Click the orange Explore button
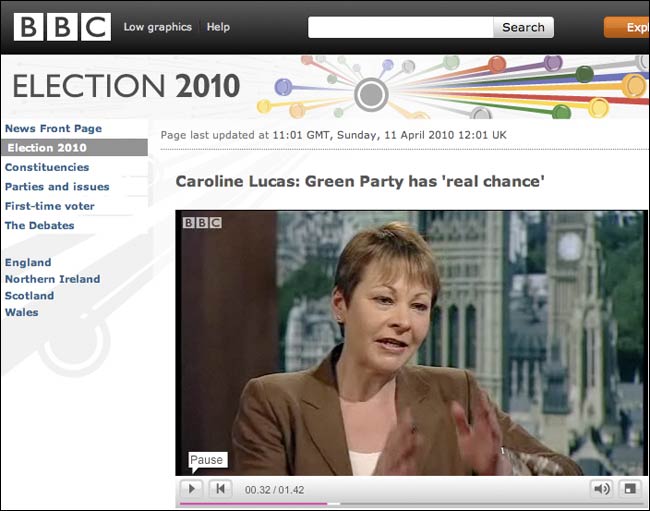This screenshot has width=650, height=511. tap(627, 27)
